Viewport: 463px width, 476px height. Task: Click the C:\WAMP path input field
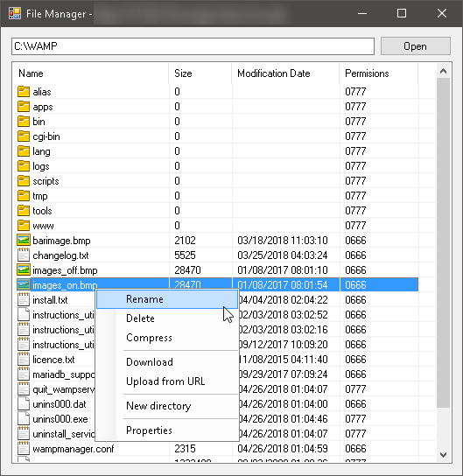coord(193,46)
